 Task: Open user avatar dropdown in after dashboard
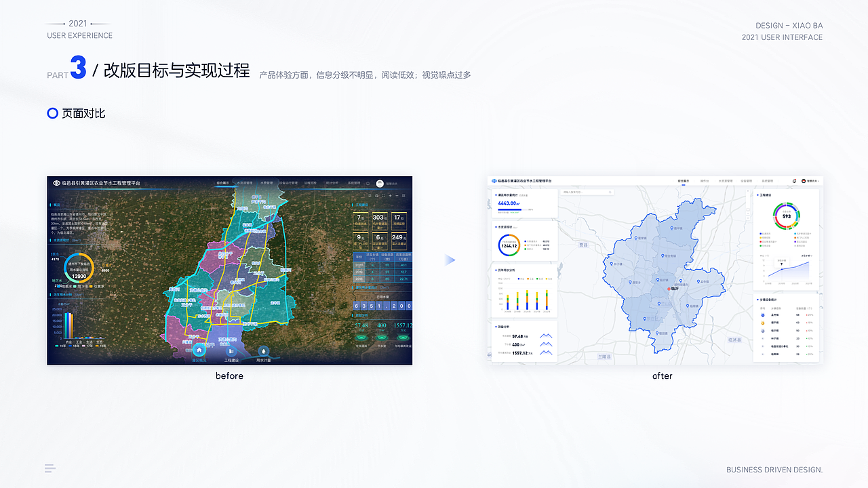(x=810, y=181)
